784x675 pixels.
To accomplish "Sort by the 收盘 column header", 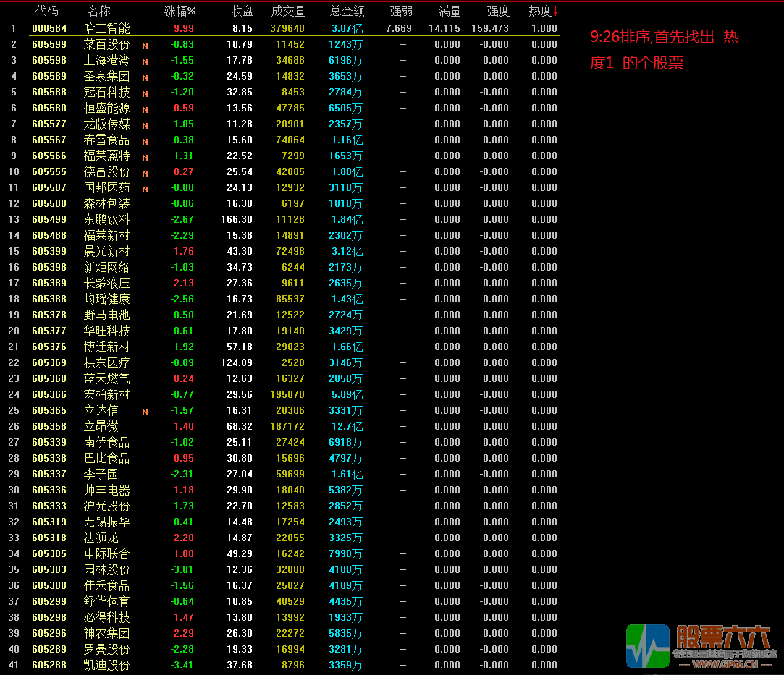I will (x=243, y=11).
